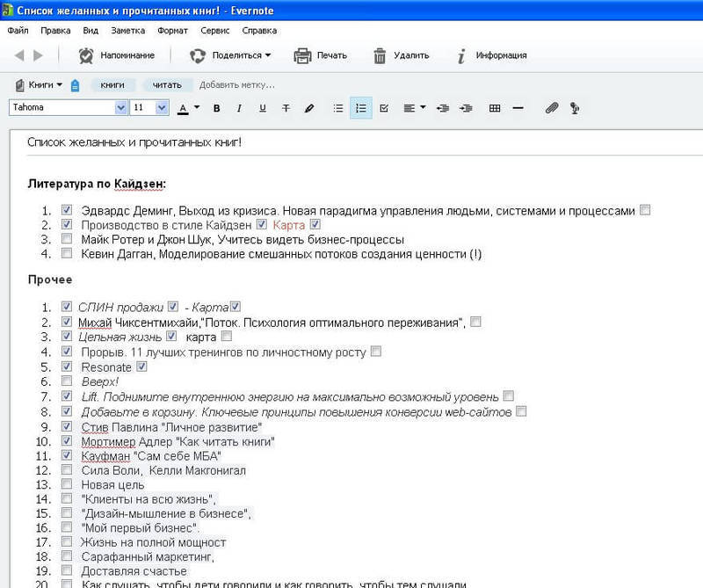Click the Добавить метку tag field
This screenshot has width=703, height=588.
pos(236,84)
